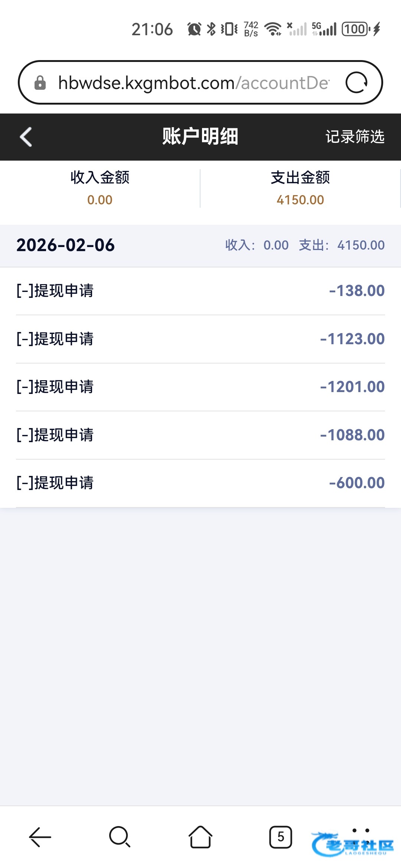Screen dimensions: 401x868
Task: Open the -1088.00 withdrawal record
Action: [x=200, y=435]
